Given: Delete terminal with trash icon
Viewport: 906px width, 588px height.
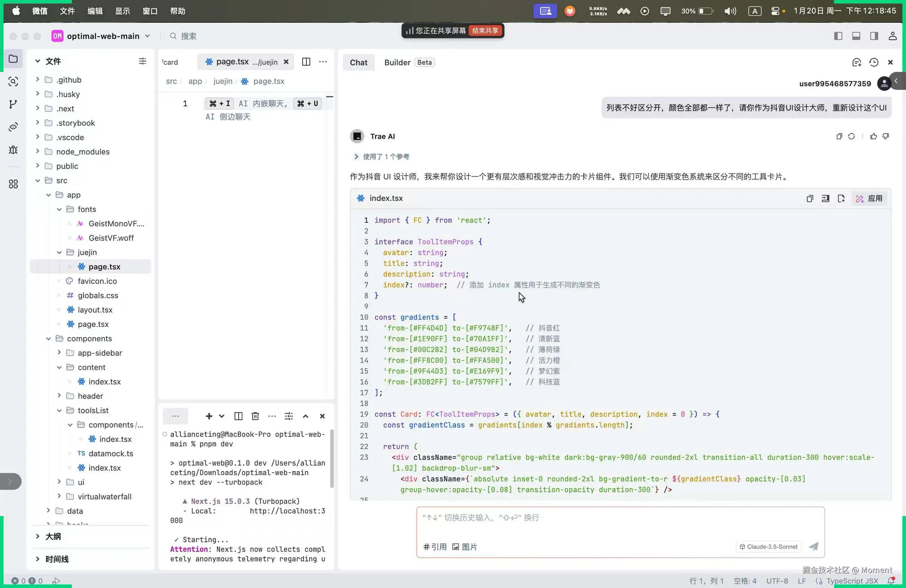Looking at the screenshot, I should coord(255,416).
